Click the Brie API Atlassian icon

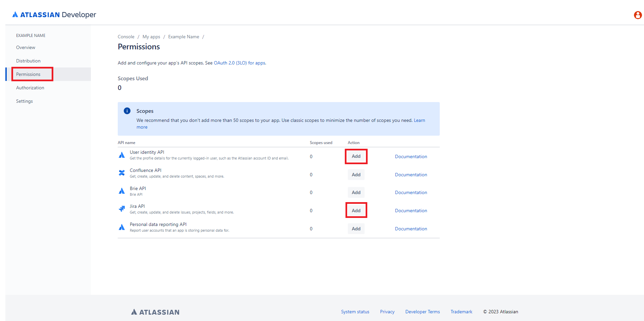coord(122,191)
